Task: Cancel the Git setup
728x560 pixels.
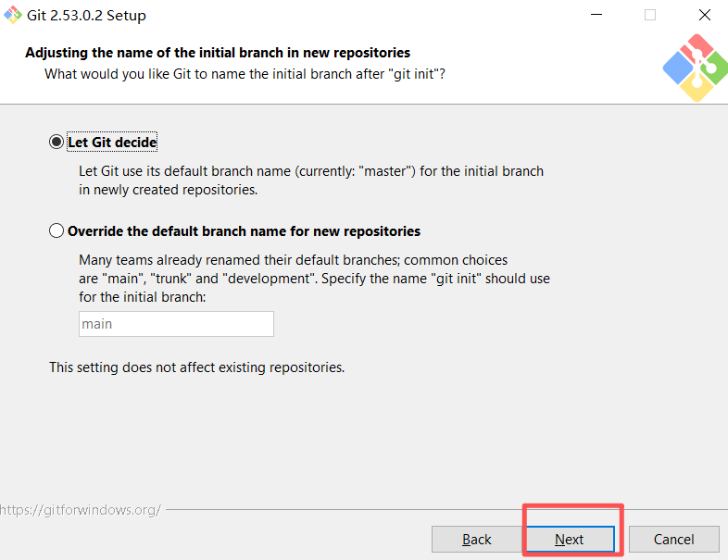Action: [x=673, y=540]
